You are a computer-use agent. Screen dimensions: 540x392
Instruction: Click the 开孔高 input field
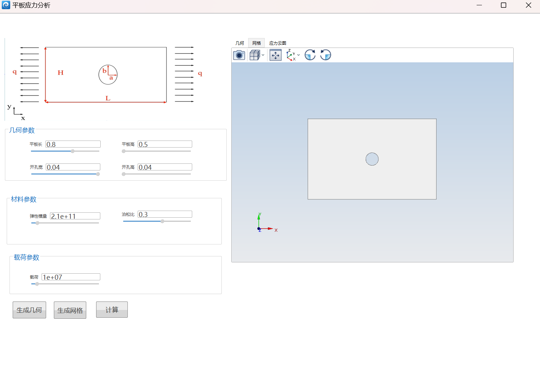click(165, 167)
